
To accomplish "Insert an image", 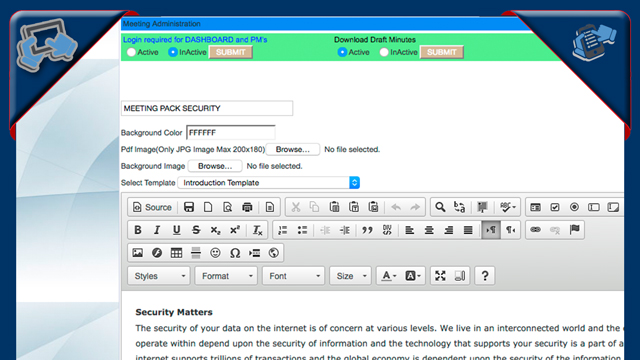I will tap(138, 253).
